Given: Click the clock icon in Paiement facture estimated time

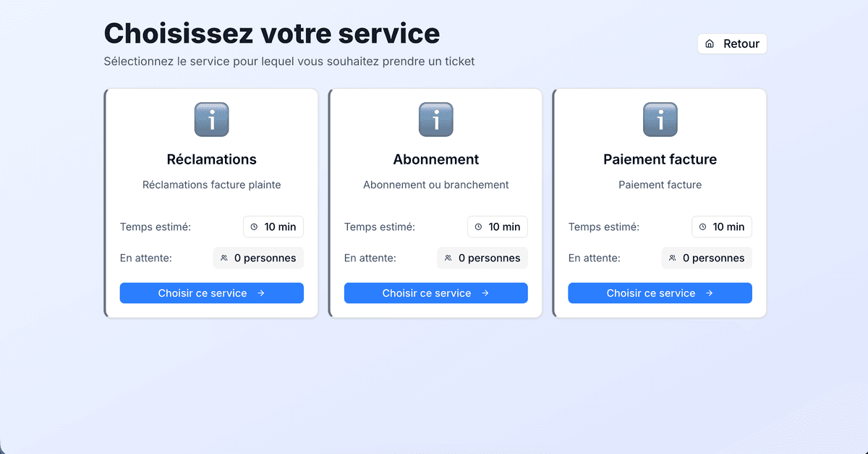Looking at the screenshot, I should [x=702, y=227].
